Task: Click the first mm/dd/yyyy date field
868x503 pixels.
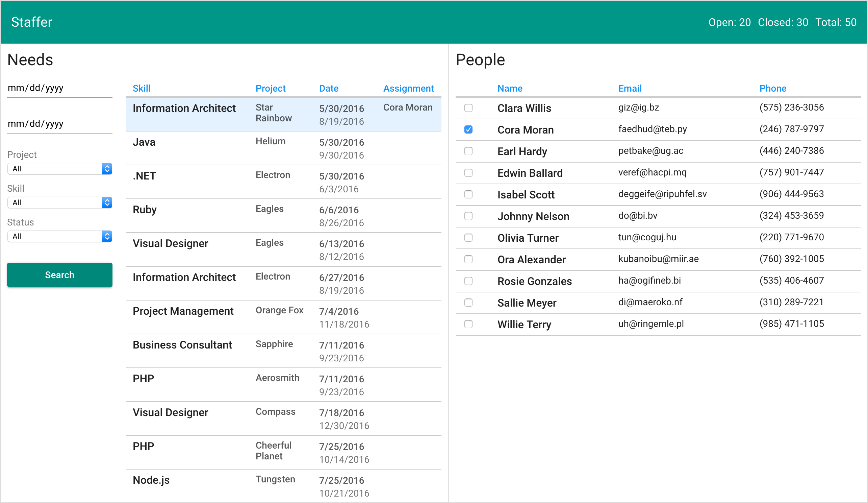Action: pyautogui.click(x=59, y=88)
